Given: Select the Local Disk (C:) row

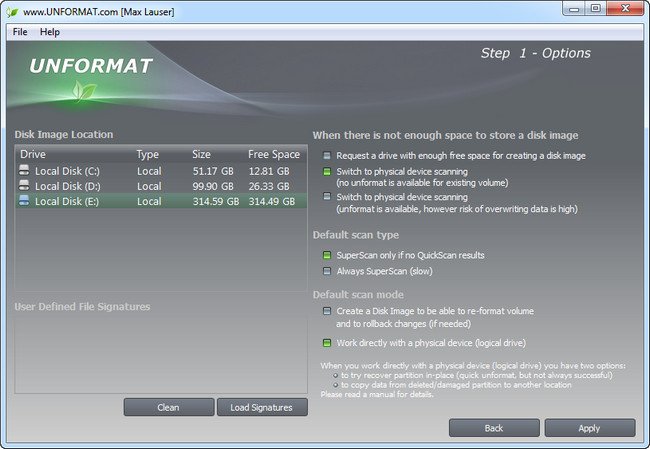Looking at the screenshot, I should click(x=161, y=171).
